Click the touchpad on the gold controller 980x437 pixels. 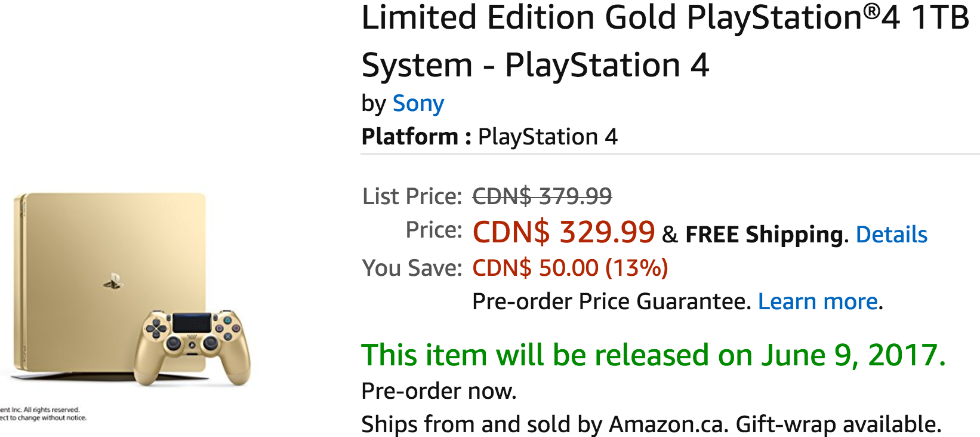click(x=192, y=324)
